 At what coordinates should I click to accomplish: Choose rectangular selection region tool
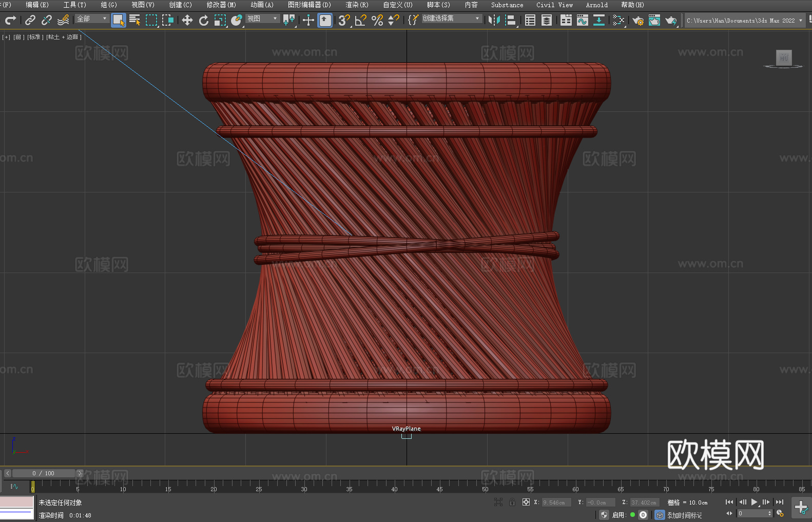[x=151, y=20]
